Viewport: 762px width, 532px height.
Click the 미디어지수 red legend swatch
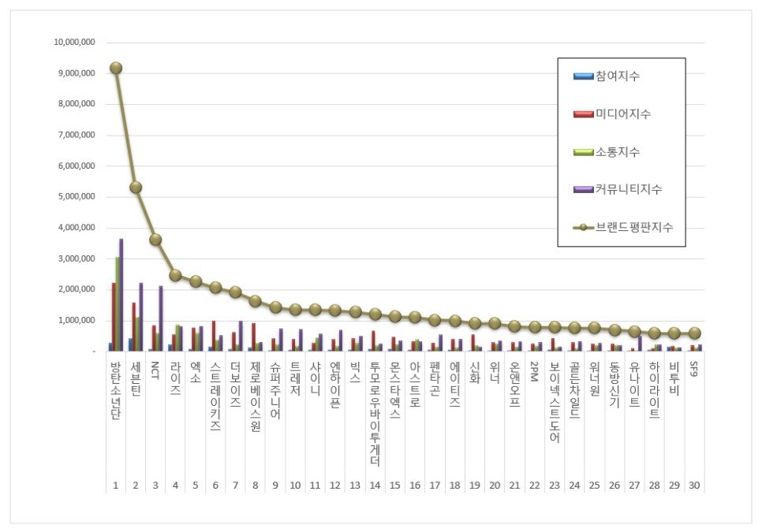click(x=583, y=114)
